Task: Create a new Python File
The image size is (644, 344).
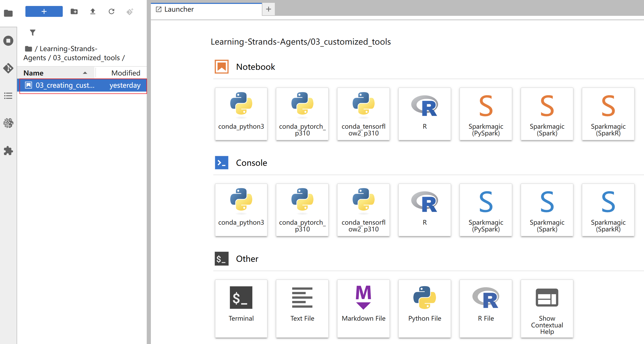Action: click(x=425, y=308)
